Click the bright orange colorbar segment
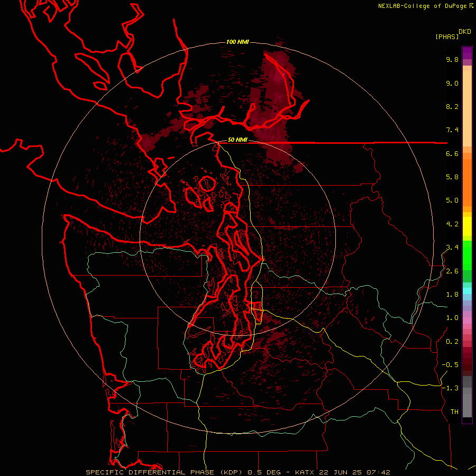The height and width of the screenshot is (476, 476). pyautogui.click(x=467, y=183)
